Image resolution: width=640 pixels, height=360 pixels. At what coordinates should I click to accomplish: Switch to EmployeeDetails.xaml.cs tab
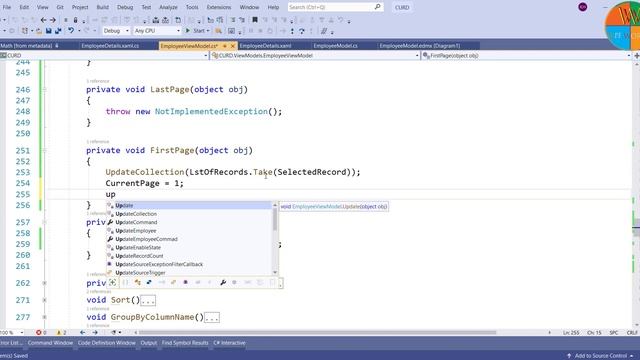pyautogui.click(x=110, y=46)
